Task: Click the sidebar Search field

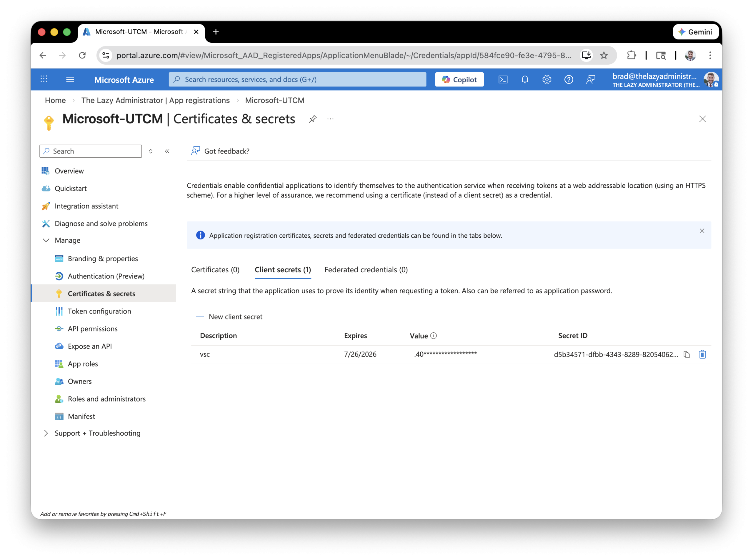Action: [91, 151]
